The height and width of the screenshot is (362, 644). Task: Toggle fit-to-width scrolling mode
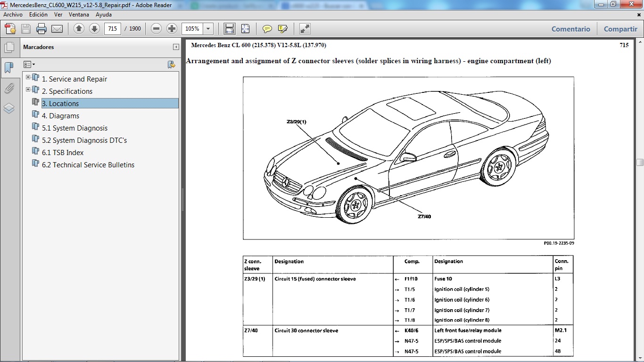230,29
